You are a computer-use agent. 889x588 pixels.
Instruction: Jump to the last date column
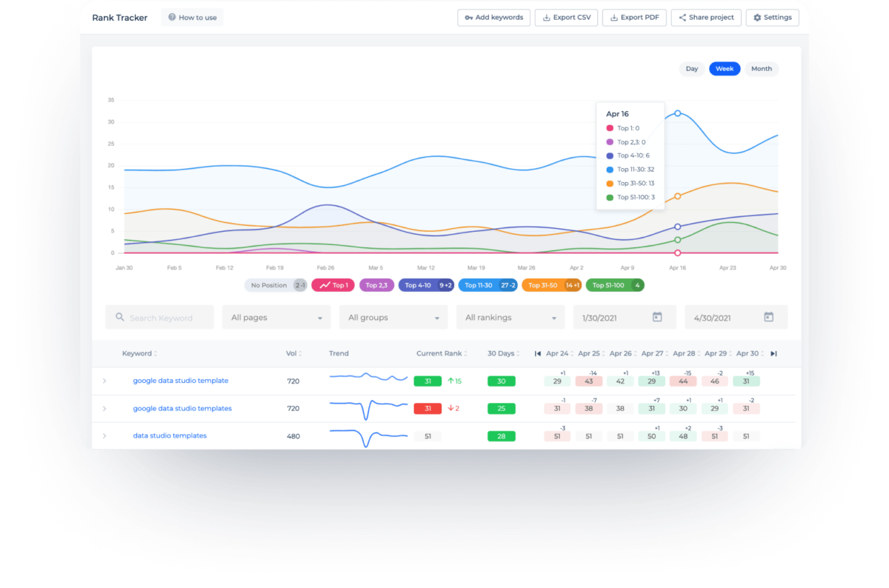(x=773, y=354)
